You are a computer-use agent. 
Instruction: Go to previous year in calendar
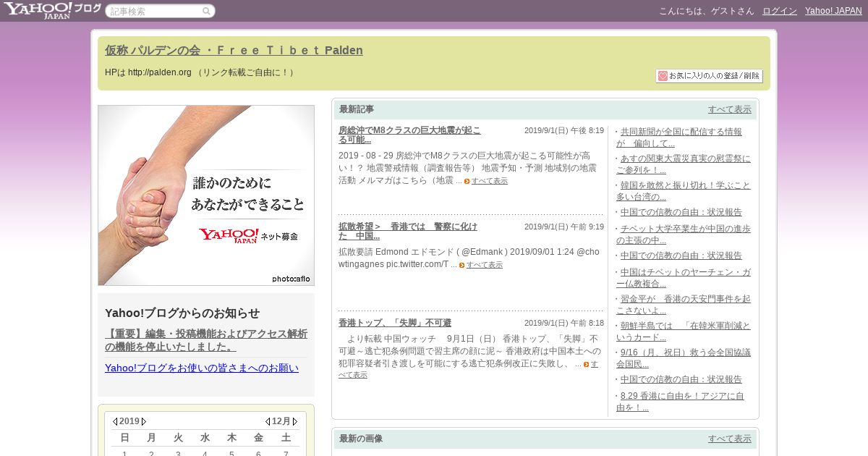pos(114,421)
